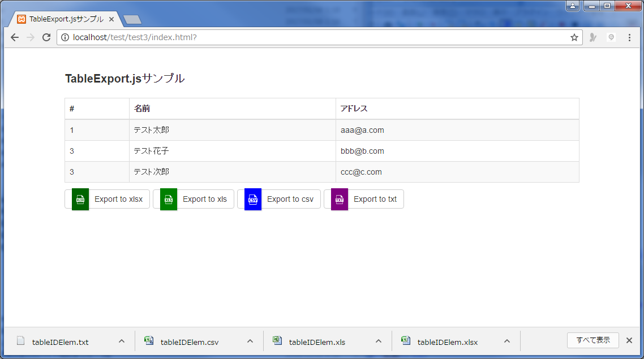Focus the address bar URL field
Image resolution: width=644 pixels, height=359 pixels.
coord(320,37)
